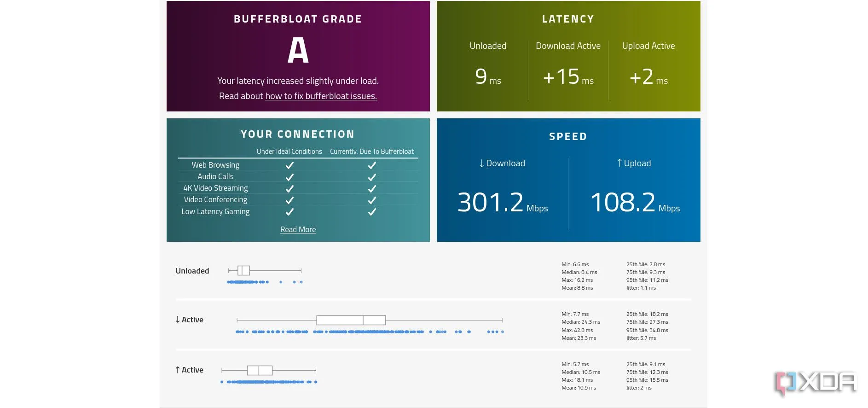Open the how to fix bufferbloat issues link

pos(321,96)
